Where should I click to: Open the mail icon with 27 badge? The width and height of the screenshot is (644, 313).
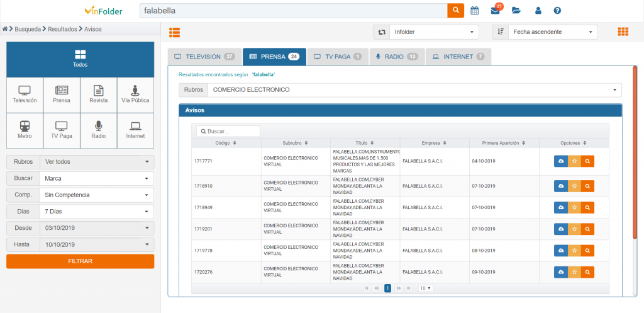(x=496, y=10)
